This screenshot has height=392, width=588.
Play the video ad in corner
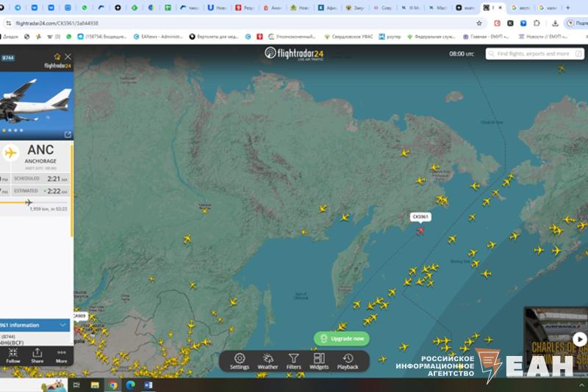coord(579,339)
